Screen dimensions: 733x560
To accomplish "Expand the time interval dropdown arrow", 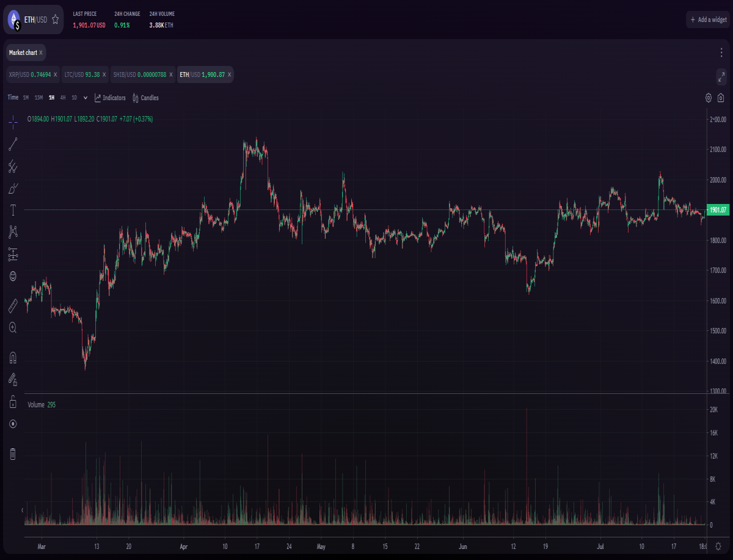I will click(86, 98).
